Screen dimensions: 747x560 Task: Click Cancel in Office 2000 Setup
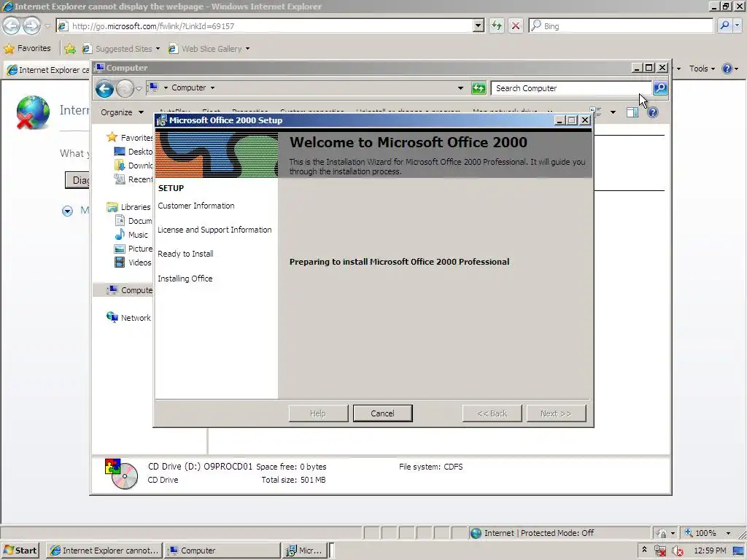tap(382, 413)
